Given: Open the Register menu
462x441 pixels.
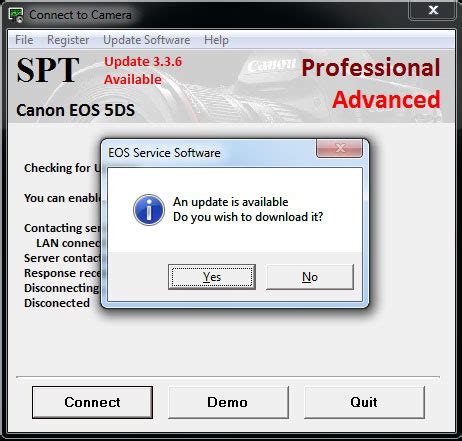Looking at the screenshot, I should coord(68,40).
